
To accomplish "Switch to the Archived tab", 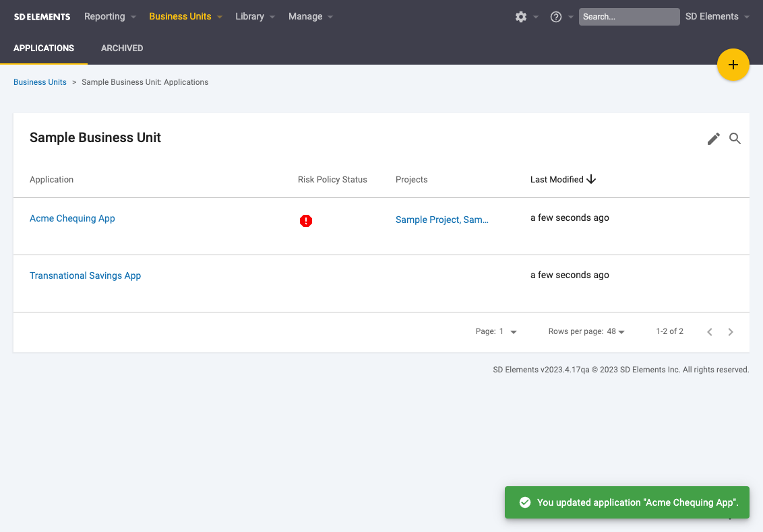I will click(122, 48).
